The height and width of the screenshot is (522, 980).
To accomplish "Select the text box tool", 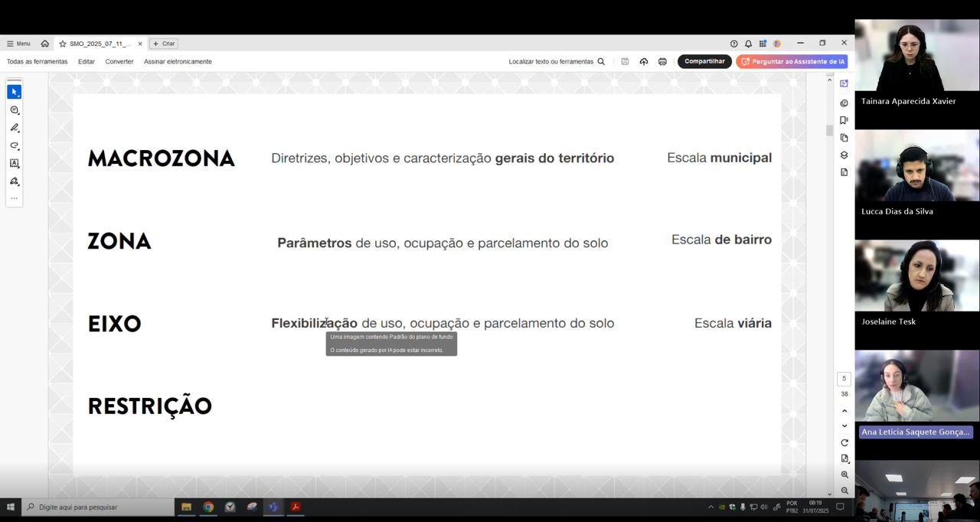I will click(15, 163).
